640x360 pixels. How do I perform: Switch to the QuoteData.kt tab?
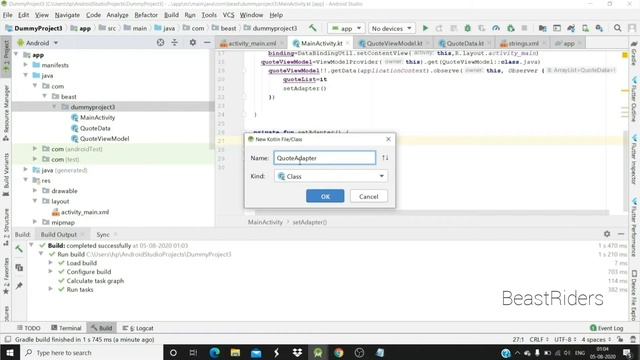[x=464, y=43]
